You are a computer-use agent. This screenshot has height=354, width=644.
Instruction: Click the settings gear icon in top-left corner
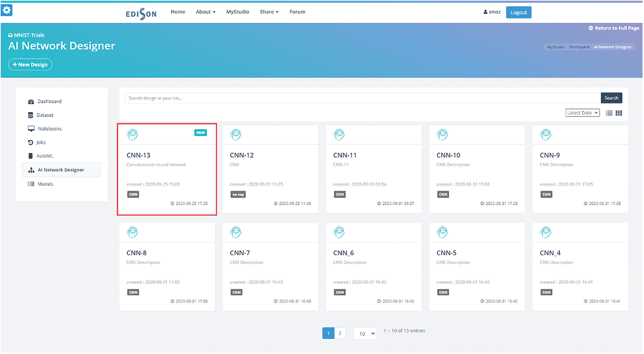coord(7,10)
